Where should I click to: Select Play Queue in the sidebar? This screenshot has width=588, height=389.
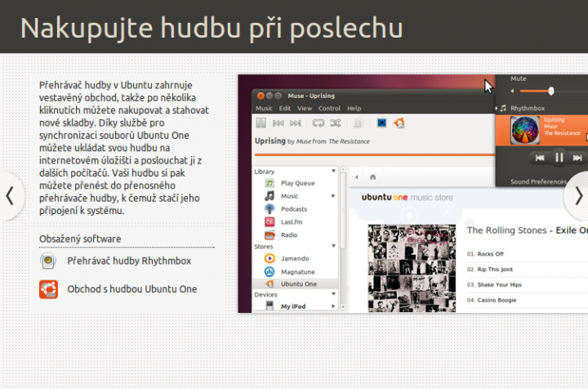[298, 183]
